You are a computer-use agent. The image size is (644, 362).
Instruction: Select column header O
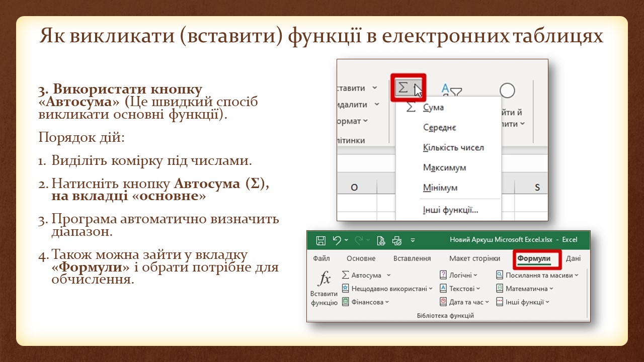[x=354, y=187]
